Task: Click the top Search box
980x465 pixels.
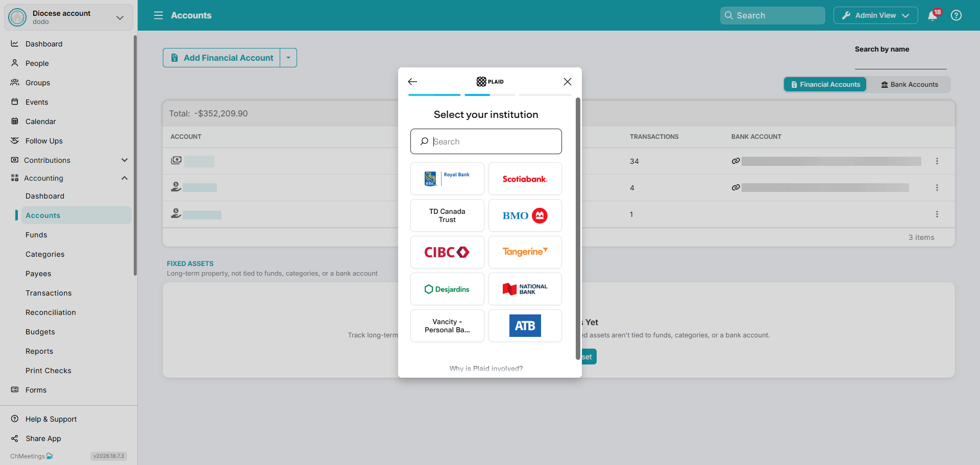Action: point(773,15)
